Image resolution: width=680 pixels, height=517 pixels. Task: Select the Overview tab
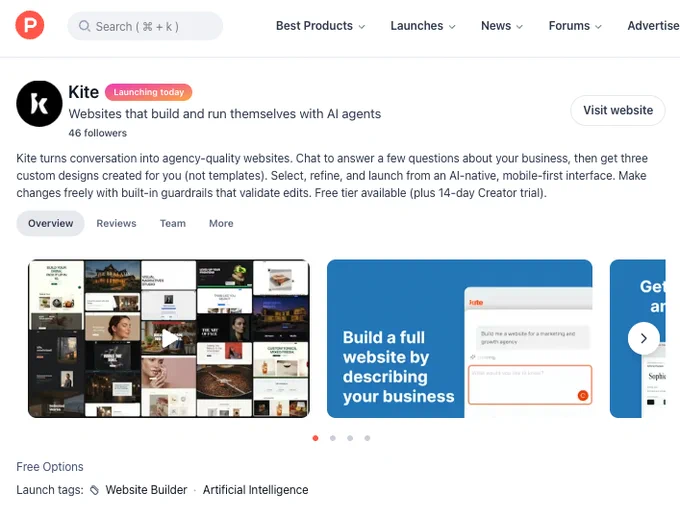click(x=50, y=223)
